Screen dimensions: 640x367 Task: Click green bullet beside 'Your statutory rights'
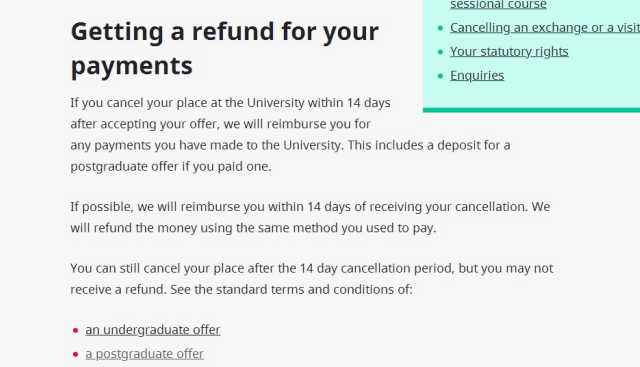pos(440,52)
